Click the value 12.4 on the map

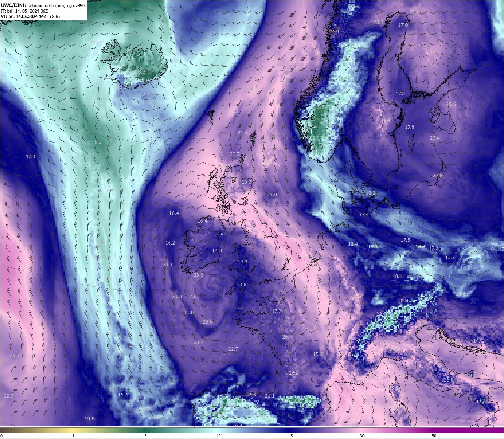pos(353,244)
